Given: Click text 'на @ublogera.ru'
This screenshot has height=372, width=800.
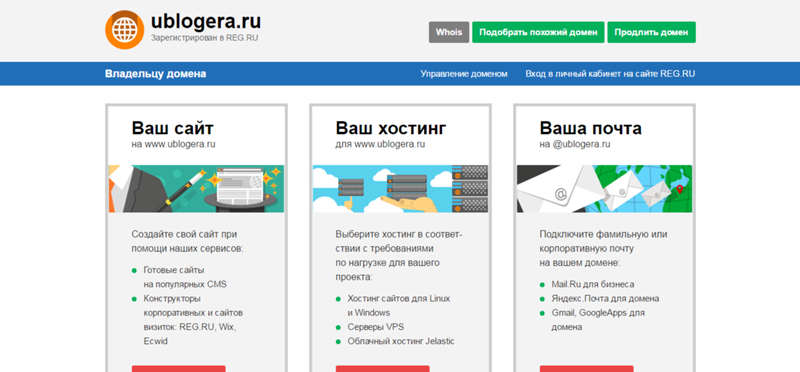Looking at the screenshot, I should [575, 144].
